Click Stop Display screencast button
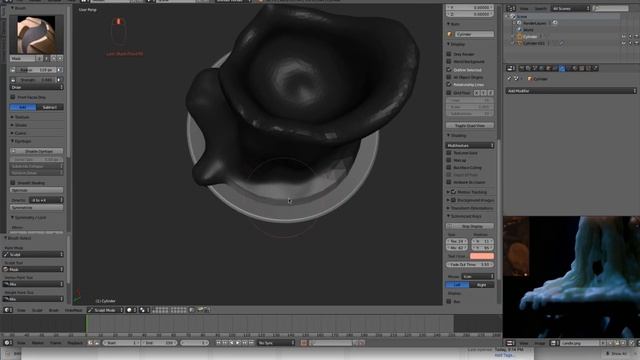This screenshot has width=640, height=360. 470,226
